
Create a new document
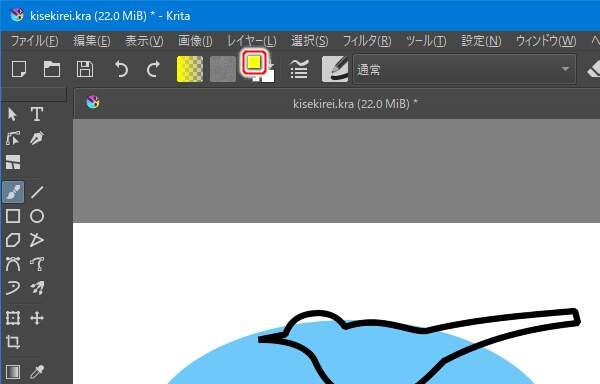(x=19, y=69)
